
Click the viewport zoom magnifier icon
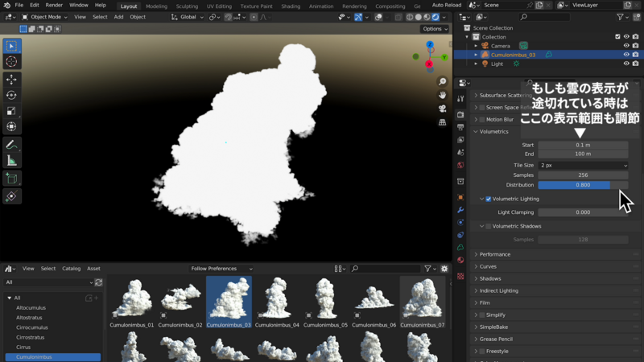442,82
